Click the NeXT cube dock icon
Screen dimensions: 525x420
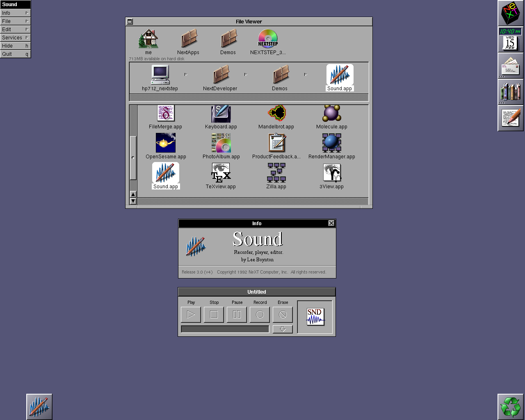tap(511, 13)
